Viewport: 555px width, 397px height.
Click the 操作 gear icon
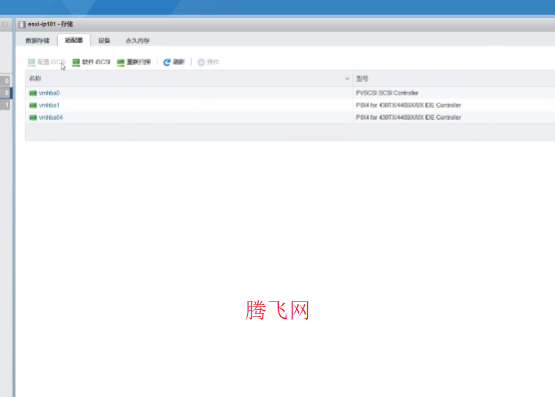click(201, 63)
